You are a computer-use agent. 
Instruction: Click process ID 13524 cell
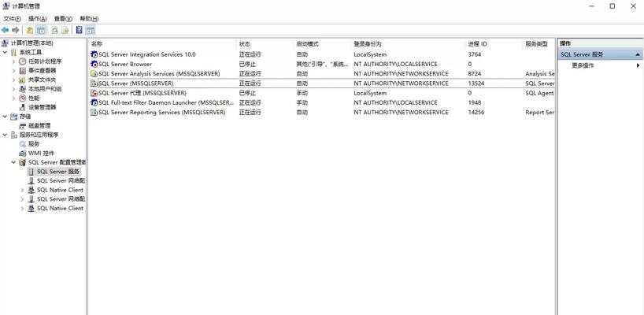pyautogui.click(x=476, y=83)
